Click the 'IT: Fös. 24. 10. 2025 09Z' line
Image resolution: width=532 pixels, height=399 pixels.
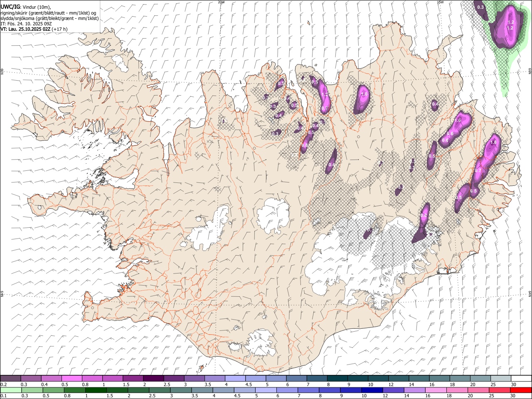click(26, 24)
